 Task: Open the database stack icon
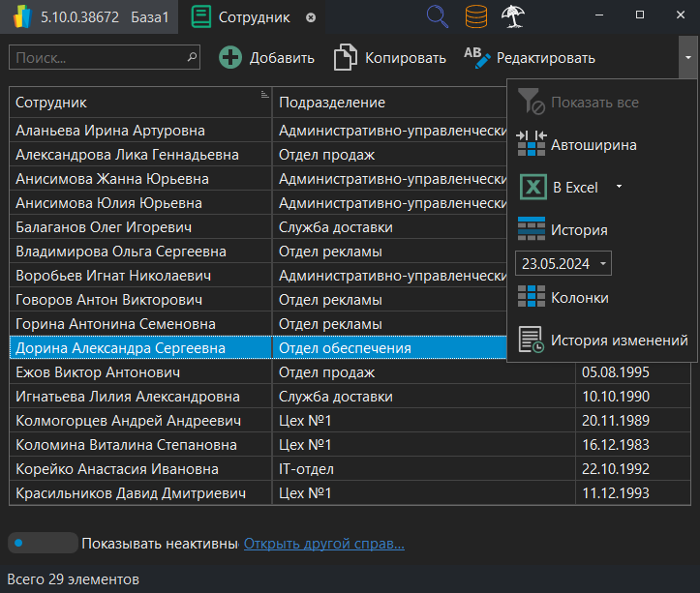click(475, 16)
